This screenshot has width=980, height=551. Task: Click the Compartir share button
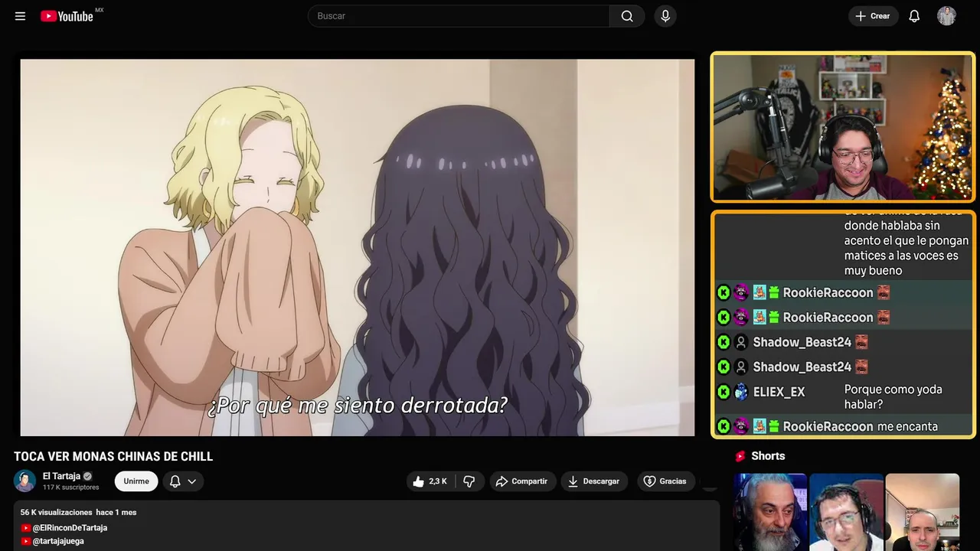(x=523, y=481)
